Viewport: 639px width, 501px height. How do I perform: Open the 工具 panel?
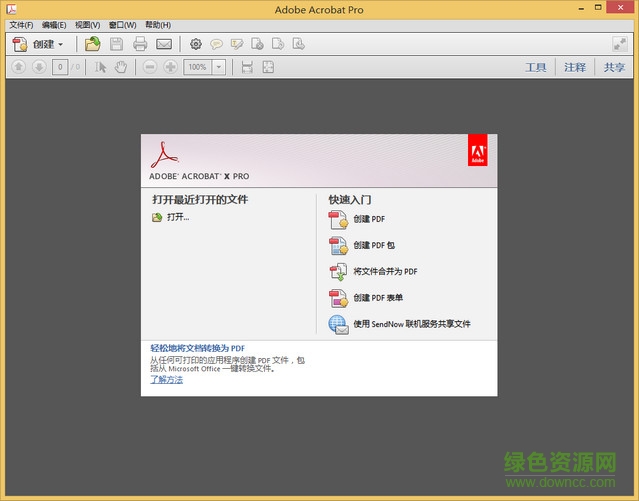[x=536, y=67]
